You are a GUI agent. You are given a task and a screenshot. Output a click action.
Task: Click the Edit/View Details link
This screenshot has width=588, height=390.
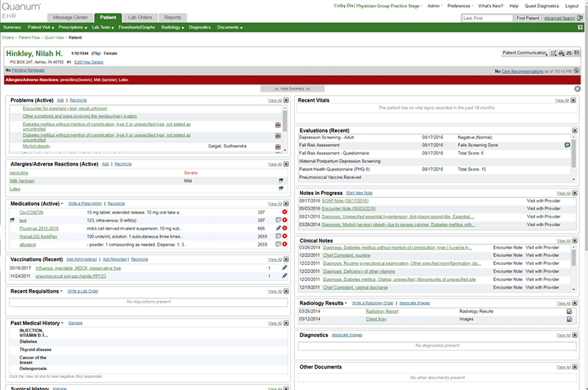point(89,63)
